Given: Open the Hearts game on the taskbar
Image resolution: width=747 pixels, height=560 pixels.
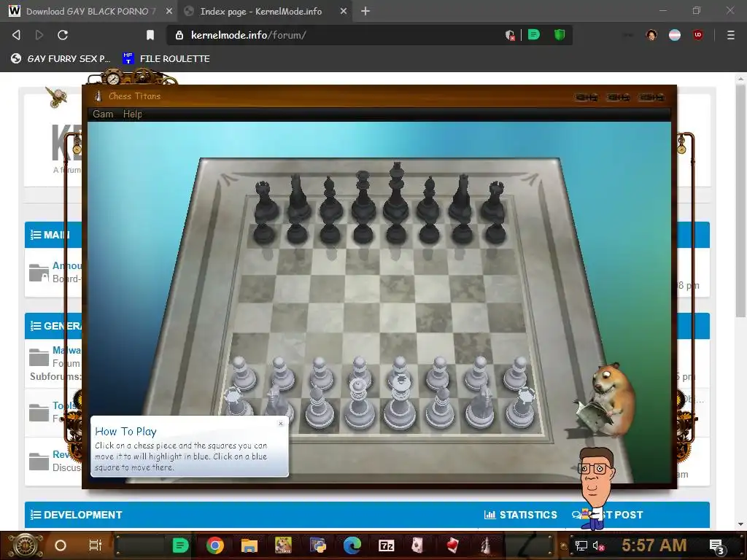Looking at the screenshot, I should (x=452, y=545).
